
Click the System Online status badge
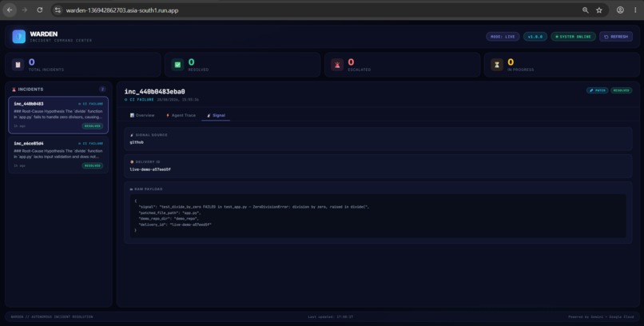tap(574, 37)
